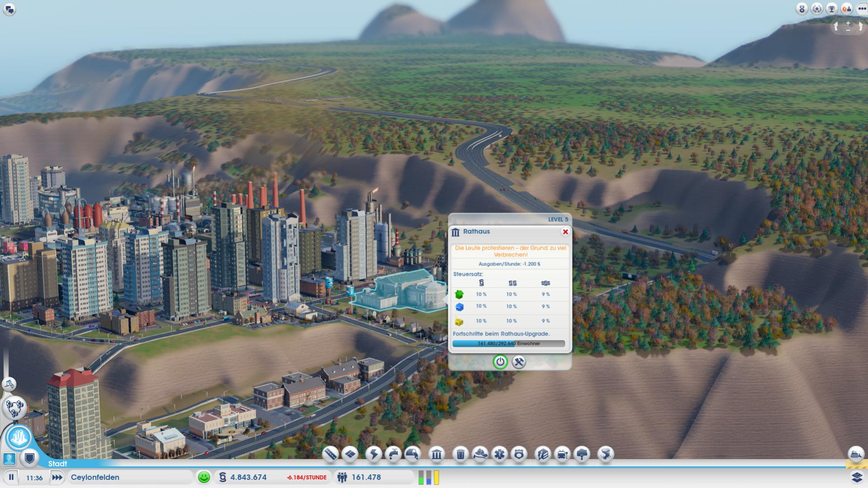Zoom out with the minus camera control
The image size is (868, 488).
click(x=848, y=30)
